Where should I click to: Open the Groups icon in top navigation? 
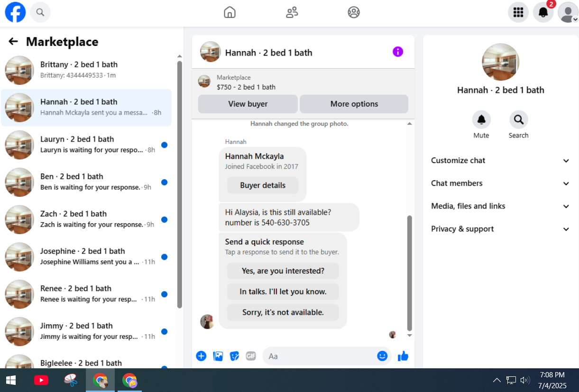click(354, 12)
